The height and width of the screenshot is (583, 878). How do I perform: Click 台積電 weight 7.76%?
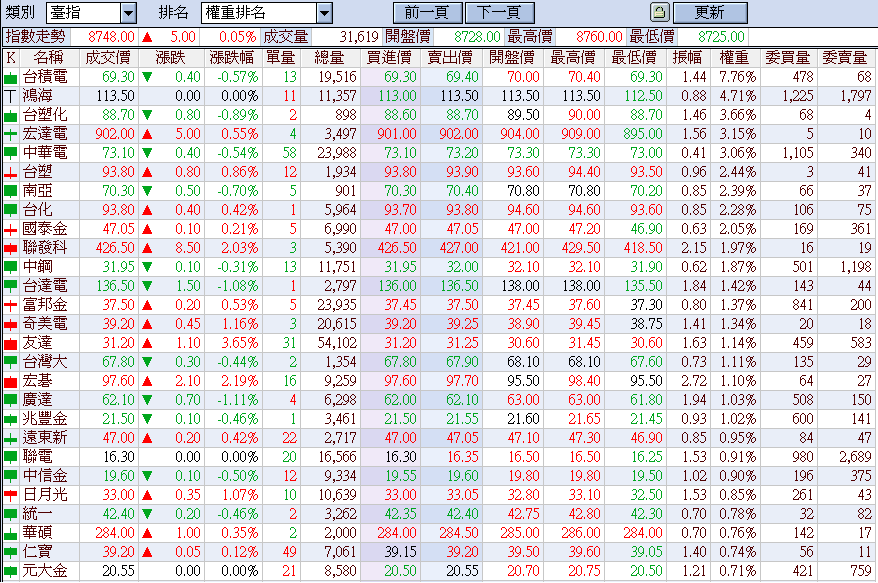click(x=737, y=77)
